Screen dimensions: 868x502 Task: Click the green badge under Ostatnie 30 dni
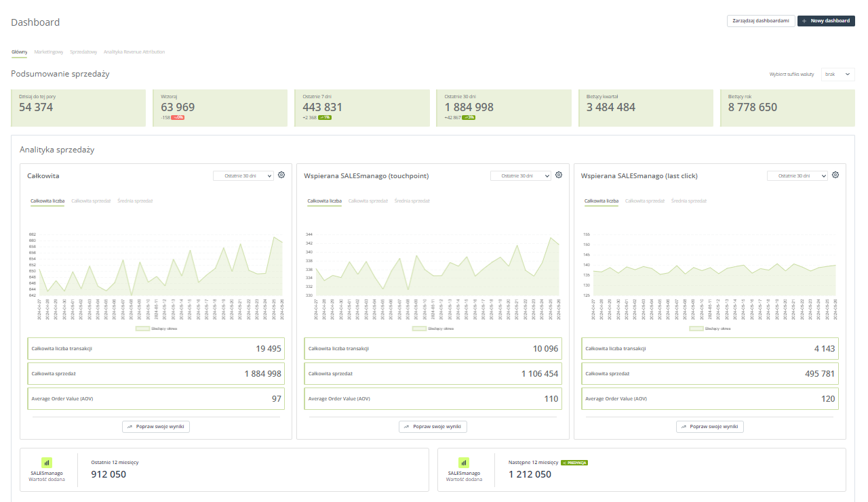(469, 117)
